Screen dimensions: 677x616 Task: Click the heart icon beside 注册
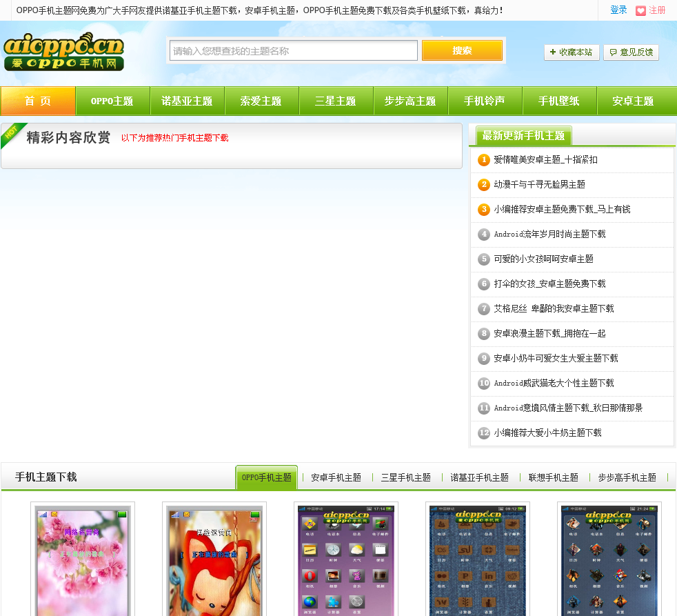pos(640,10)
